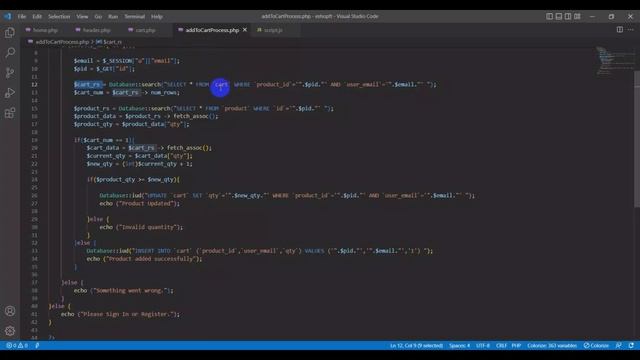
Task: Click the highlighted $cart_rs on line 12
Action: (x=87, y=84)
